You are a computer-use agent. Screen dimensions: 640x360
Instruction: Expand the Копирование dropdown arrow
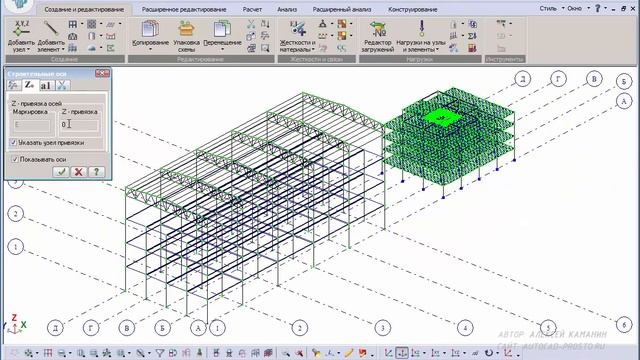point(150,50)
